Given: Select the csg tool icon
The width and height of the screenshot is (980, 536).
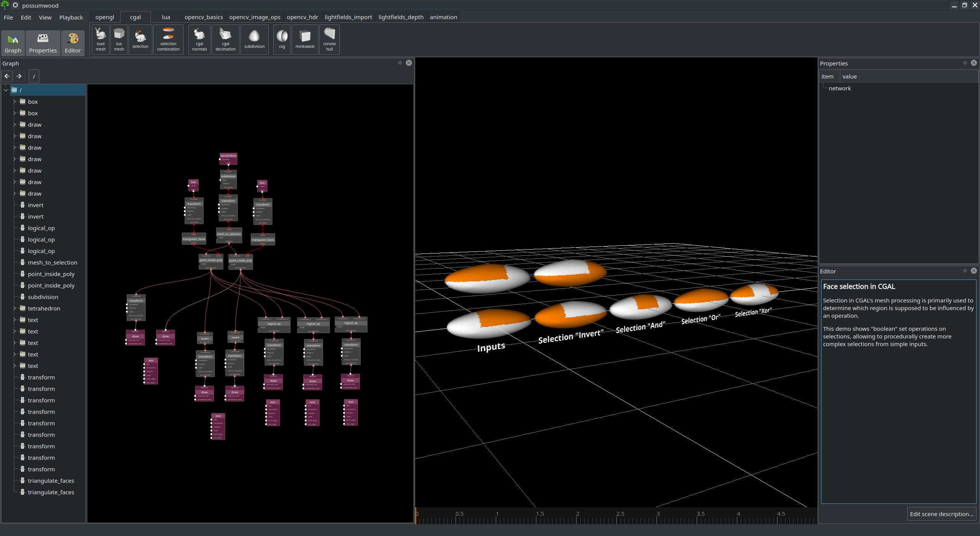Looking at the screenshot, I should click(282, 39).
